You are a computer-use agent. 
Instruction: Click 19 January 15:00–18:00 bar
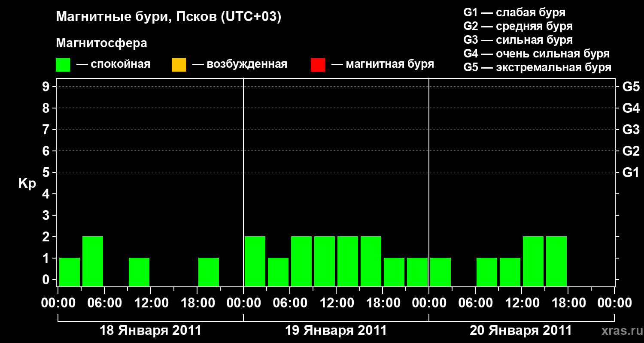pyautogui.click(x=371, y=261)
